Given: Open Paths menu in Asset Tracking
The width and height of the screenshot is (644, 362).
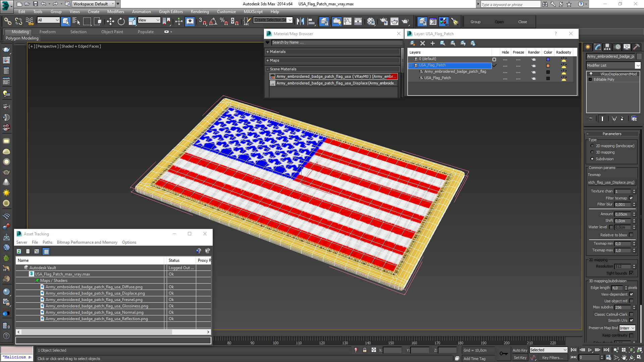Looking at the screenshot, I should click(x=47, y=242).
